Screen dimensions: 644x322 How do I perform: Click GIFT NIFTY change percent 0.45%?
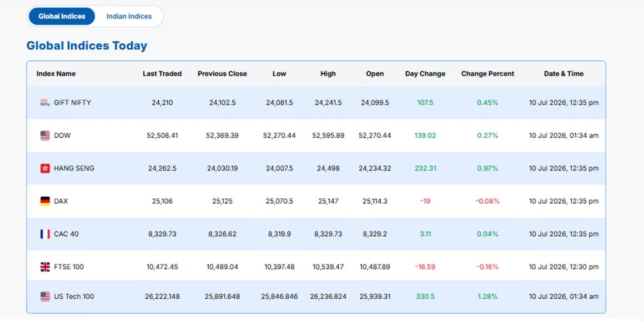click(x=487, y=103)
